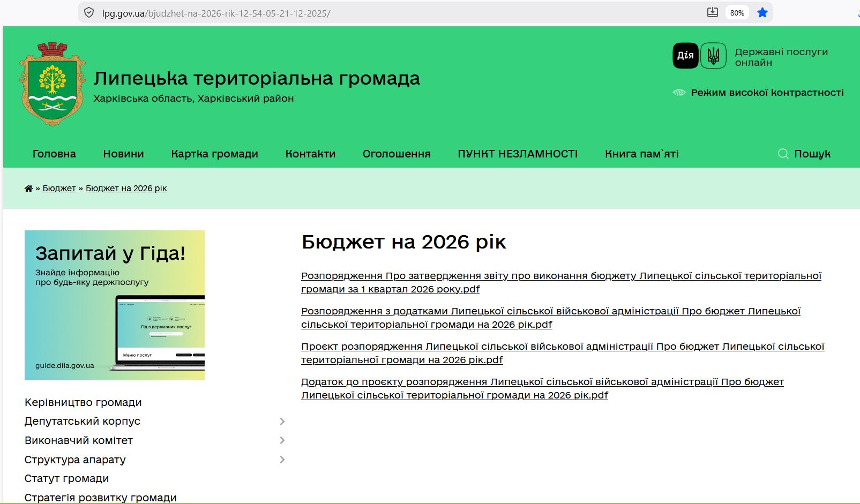Click the magnifier search icon
The image size is (860, 504).
point(783,154)
